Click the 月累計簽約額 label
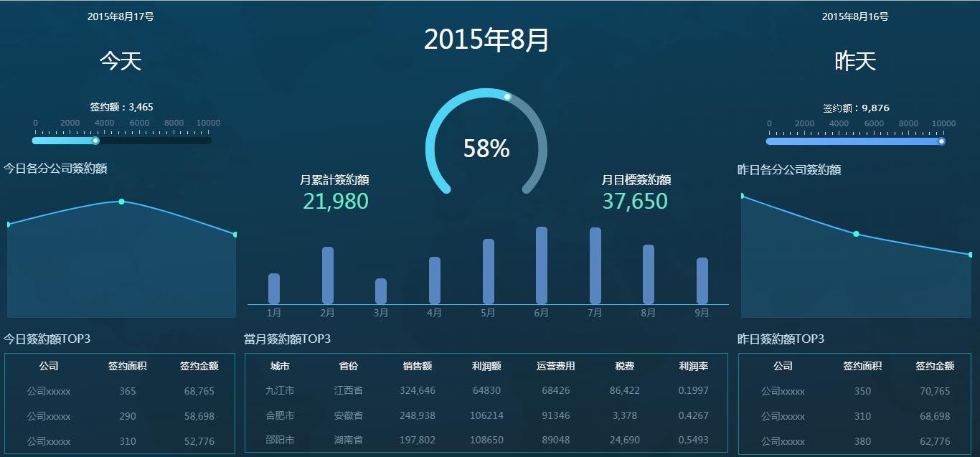 click(334, 180)
